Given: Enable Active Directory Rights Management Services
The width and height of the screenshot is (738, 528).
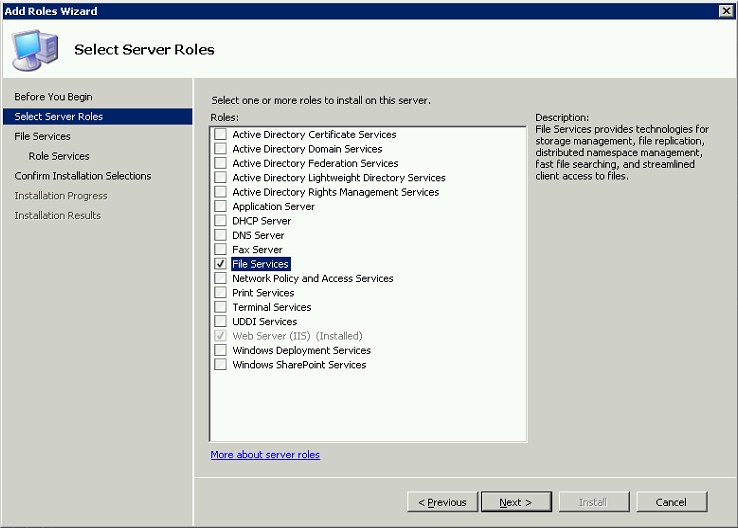Looking at the screenshot, I should pos(220,192).
